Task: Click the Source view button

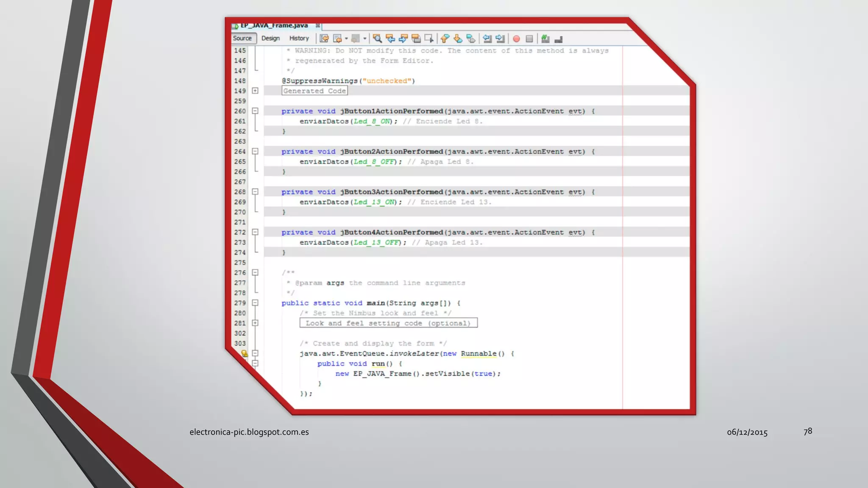Action: (x=242, y=38)
